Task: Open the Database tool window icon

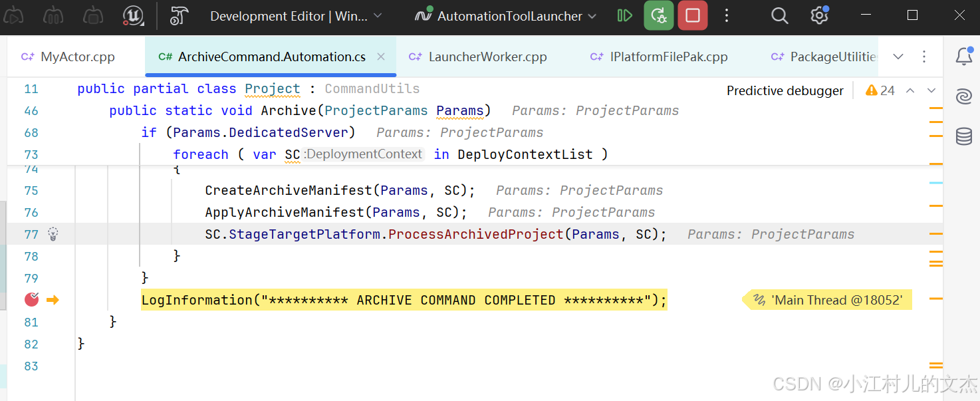Action: (x=964, y=137)
